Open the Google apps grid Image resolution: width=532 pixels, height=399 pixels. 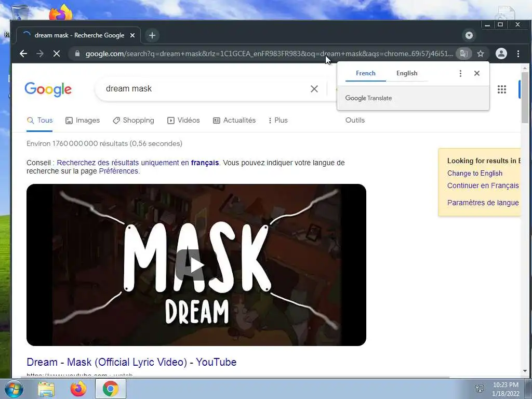[x=502, y=89]
